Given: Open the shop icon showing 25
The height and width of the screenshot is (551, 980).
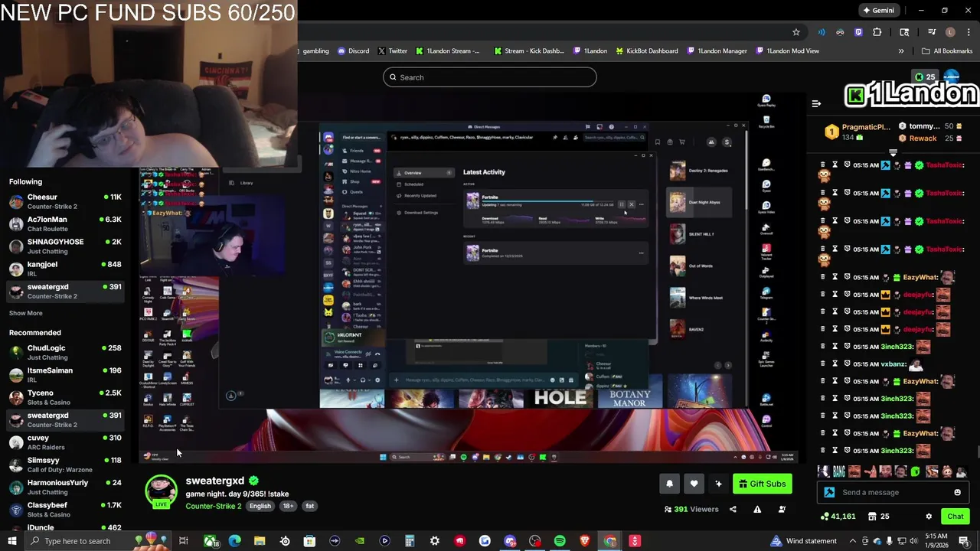Looking at the screenshot, I should coord(879,517).
